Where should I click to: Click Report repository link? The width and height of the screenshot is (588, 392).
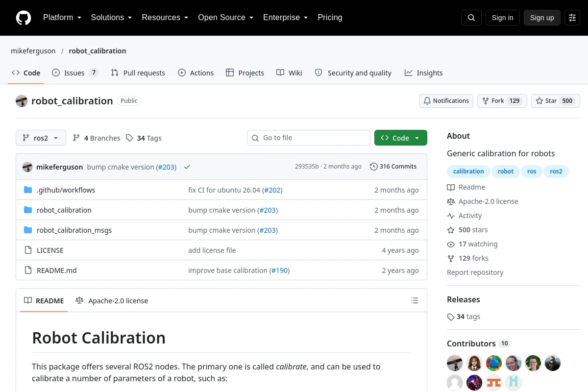(475, 272)
